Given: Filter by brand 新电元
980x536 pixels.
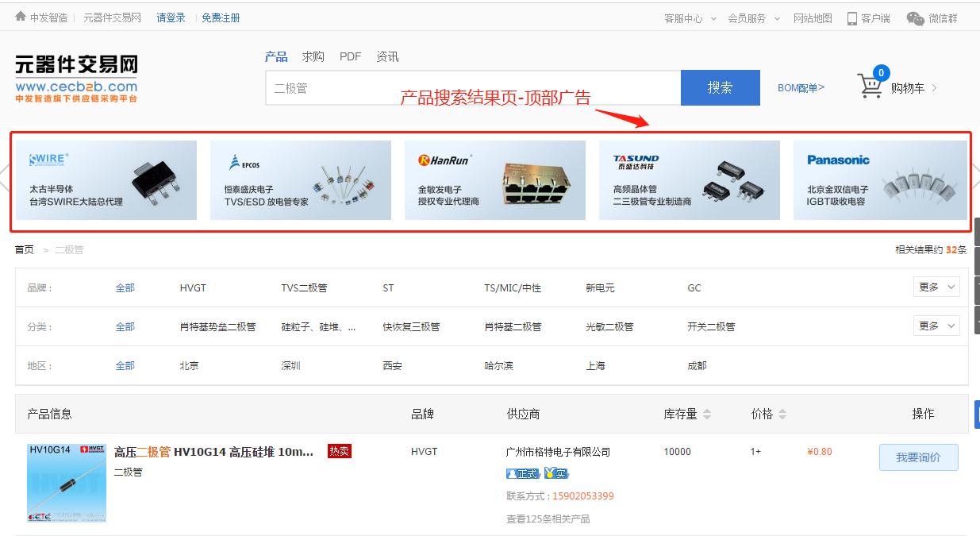Looking at the screenshot, I should click(x=600, y=287).
